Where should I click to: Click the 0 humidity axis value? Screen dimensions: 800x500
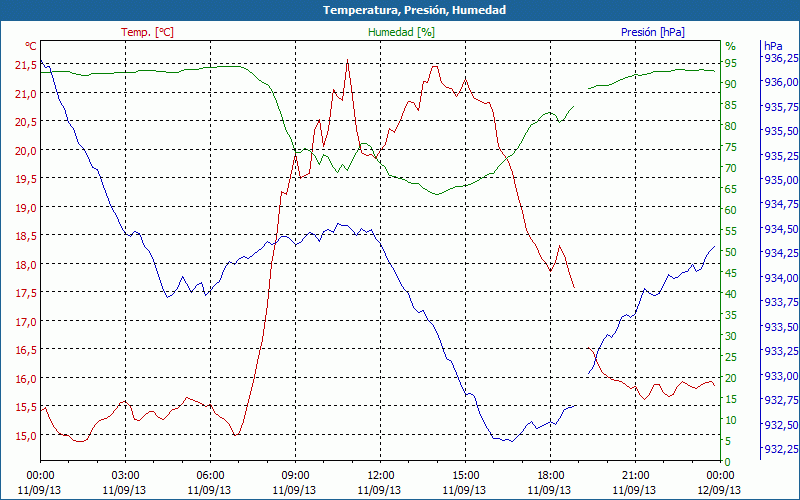click(728, 462)
